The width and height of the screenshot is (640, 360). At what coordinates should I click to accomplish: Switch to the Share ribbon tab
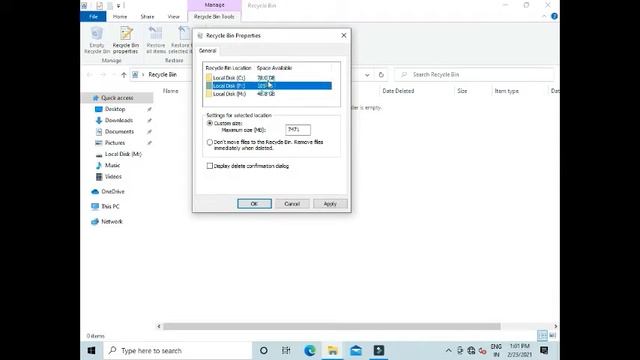coord(147,17)
